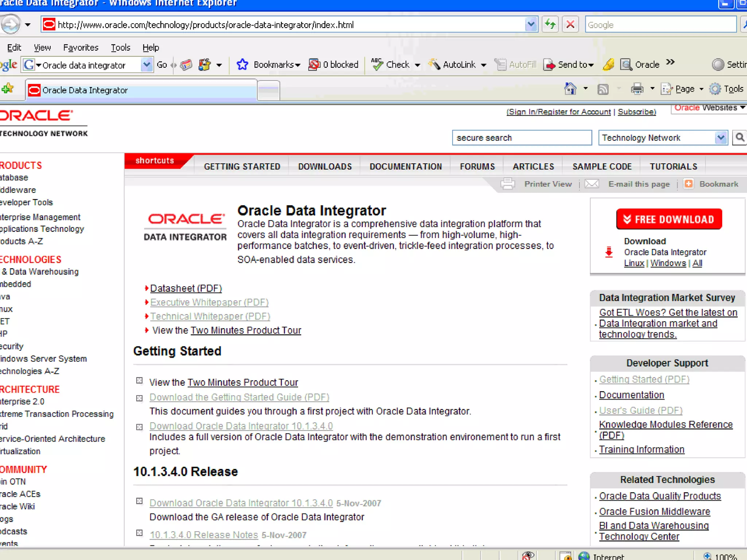Open Oracle Data Quality Products link
This screenshot has width=747, height=560.
pyautogui.click(x=660, y=496)
